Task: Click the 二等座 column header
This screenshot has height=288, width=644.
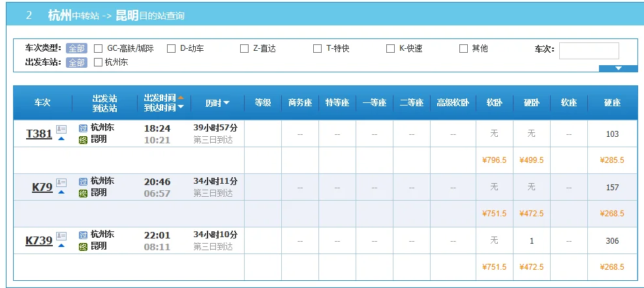Action: [x=412, y=103]
